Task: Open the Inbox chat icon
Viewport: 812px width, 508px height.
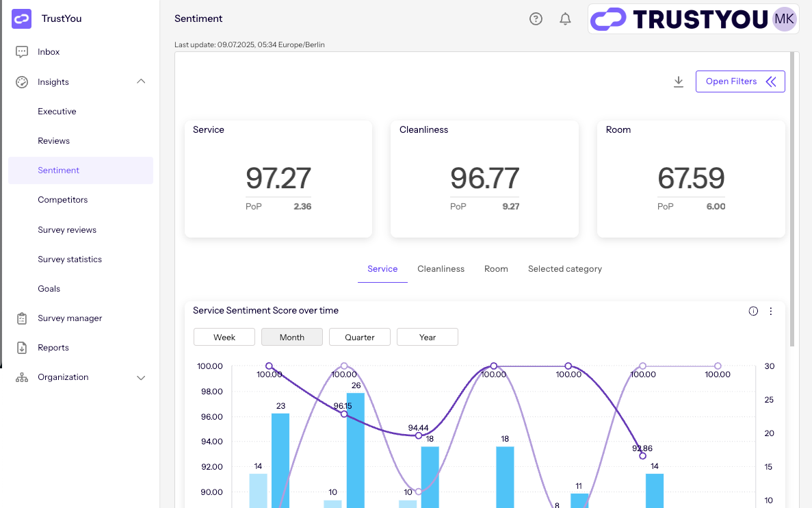Action: [22, 52]
